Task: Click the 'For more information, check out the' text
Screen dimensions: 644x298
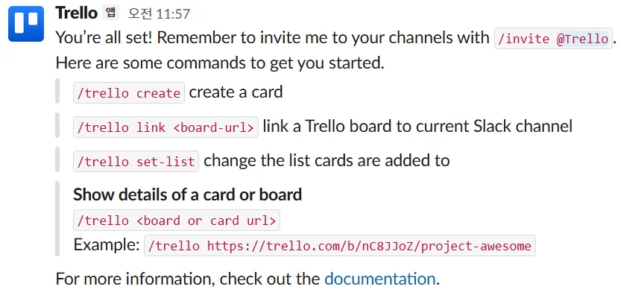Action: click(189, 279)
